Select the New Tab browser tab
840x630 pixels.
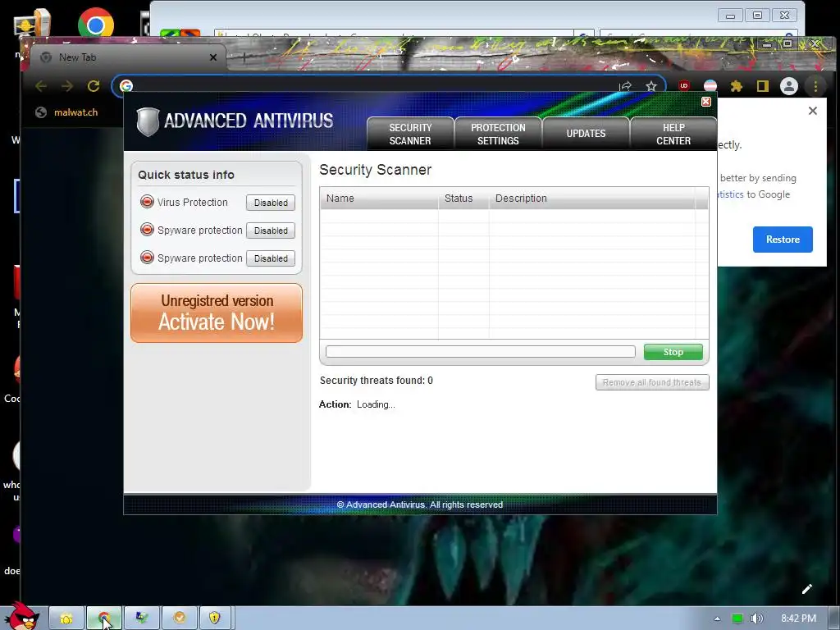129,57
